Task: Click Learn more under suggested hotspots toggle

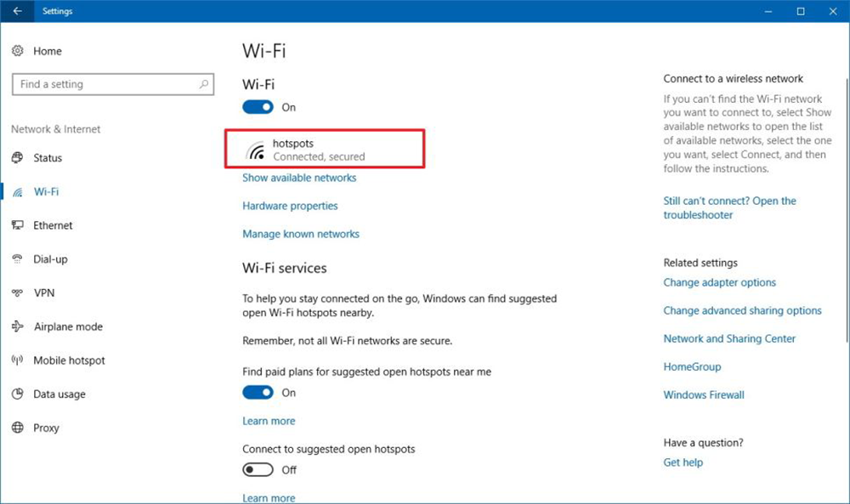Action: [269, 497]
